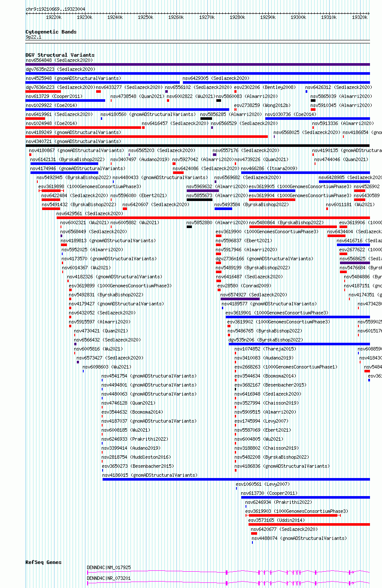Click variant nsv5856285 (Almarri2020)
The height and width of the screenshot is (588, 382).
coord(231,114)
